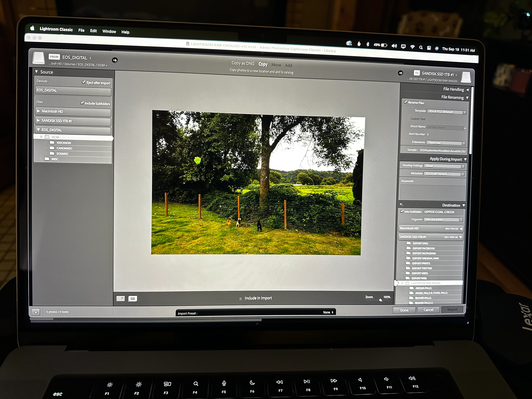
Task: Toggle Eject after import checkbox
Action: coord(84,82)
